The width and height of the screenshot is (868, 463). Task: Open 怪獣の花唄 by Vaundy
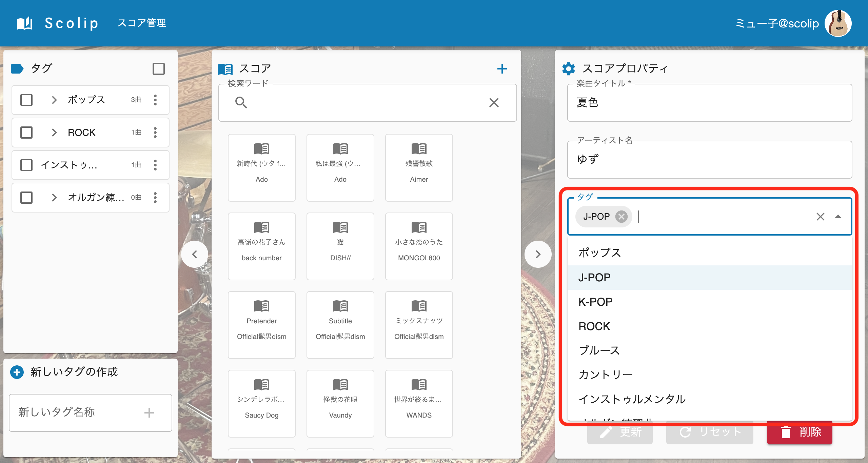click(340, 403)
